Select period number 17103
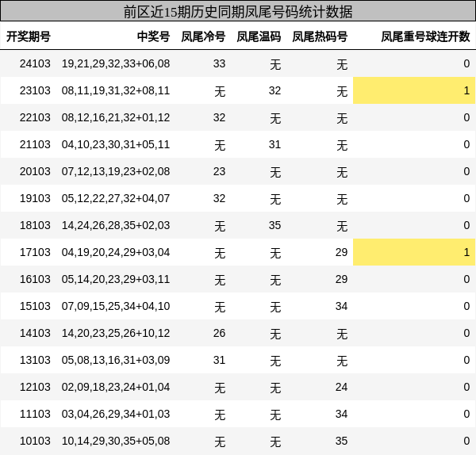The width and height of the screenshot is (476, 455). pos(35,252)
